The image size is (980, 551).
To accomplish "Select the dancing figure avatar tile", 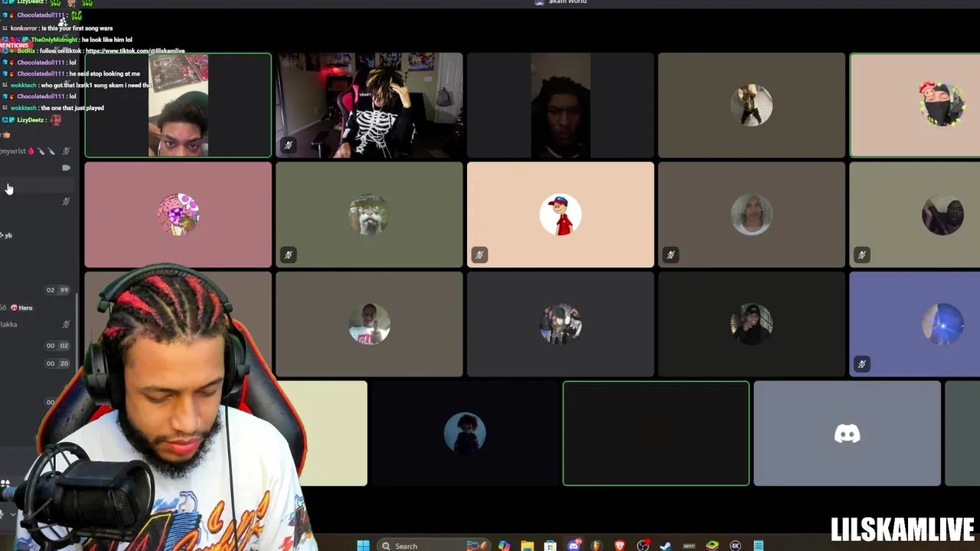I will 752,105.
